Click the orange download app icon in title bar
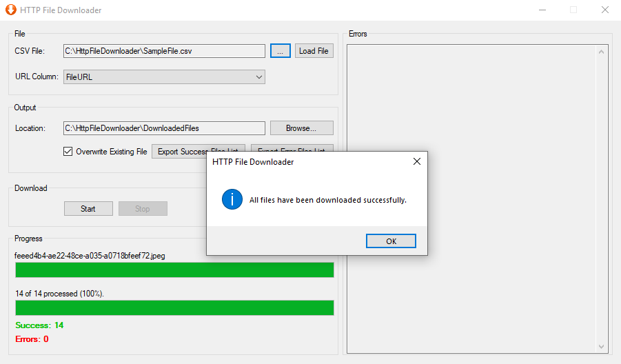The image size is (621, 364). pyautogui.click(x=11, y=10)
